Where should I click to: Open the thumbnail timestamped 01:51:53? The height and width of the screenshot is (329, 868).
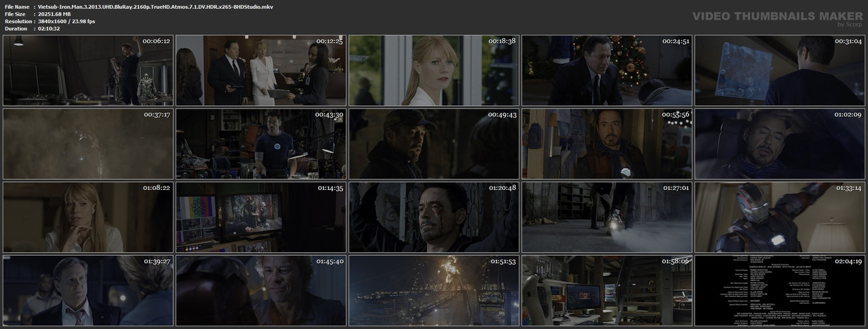pos(434,290)
